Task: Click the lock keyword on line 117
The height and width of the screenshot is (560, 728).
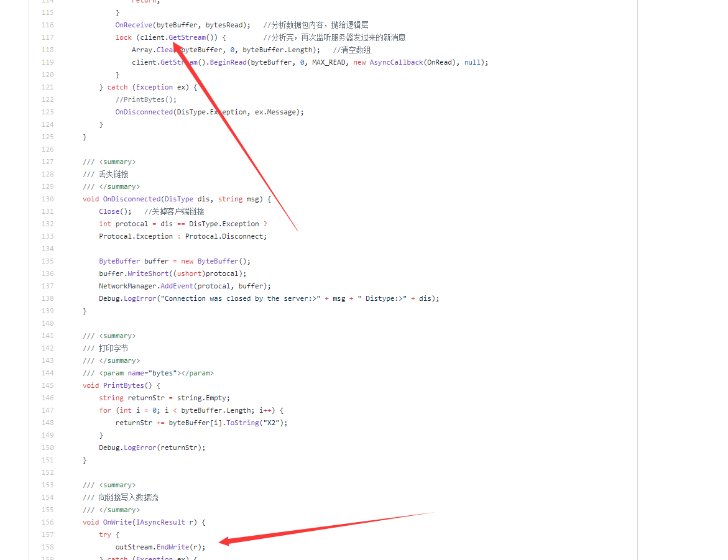Action: tap(124, 38)
